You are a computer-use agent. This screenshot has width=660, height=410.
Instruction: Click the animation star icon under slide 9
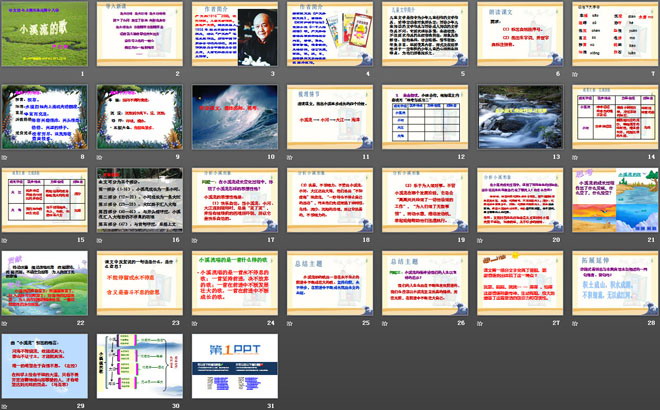[x=100, y=157]
